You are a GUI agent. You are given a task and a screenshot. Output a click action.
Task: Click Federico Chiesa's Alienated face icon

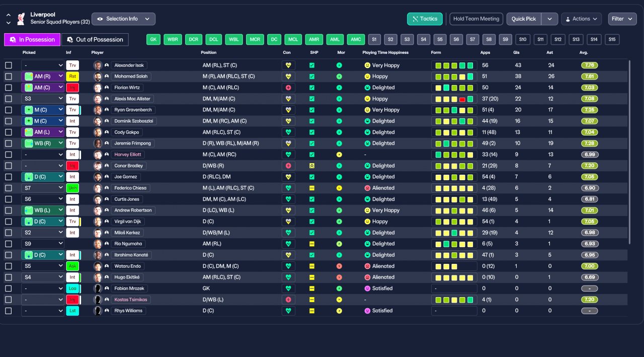point(367,188)
